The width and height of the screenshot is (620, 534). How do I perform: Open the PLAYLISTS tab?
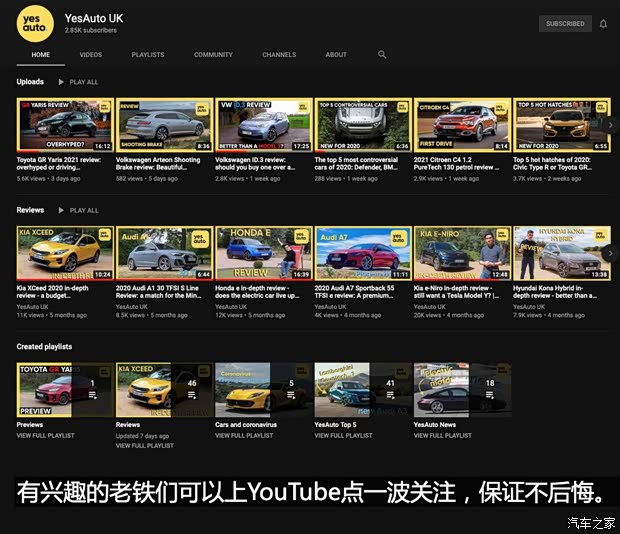(148, 55)
